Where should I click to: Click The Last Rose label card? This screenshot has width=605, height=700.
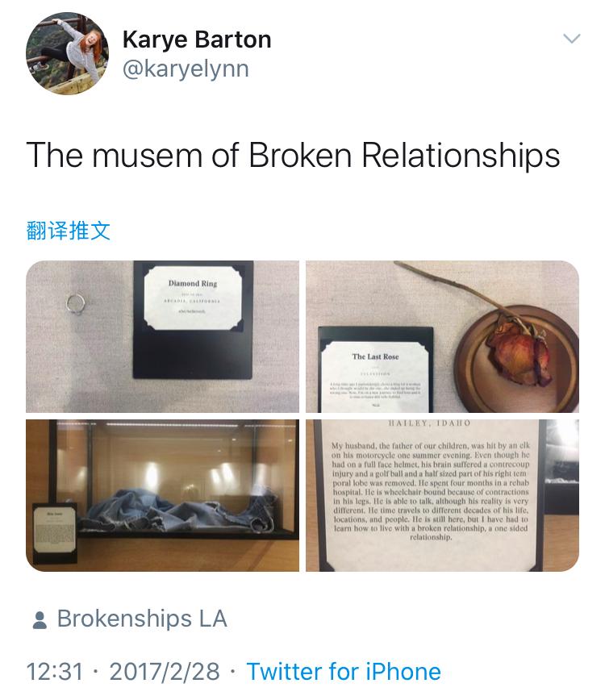tap(375, 377)
